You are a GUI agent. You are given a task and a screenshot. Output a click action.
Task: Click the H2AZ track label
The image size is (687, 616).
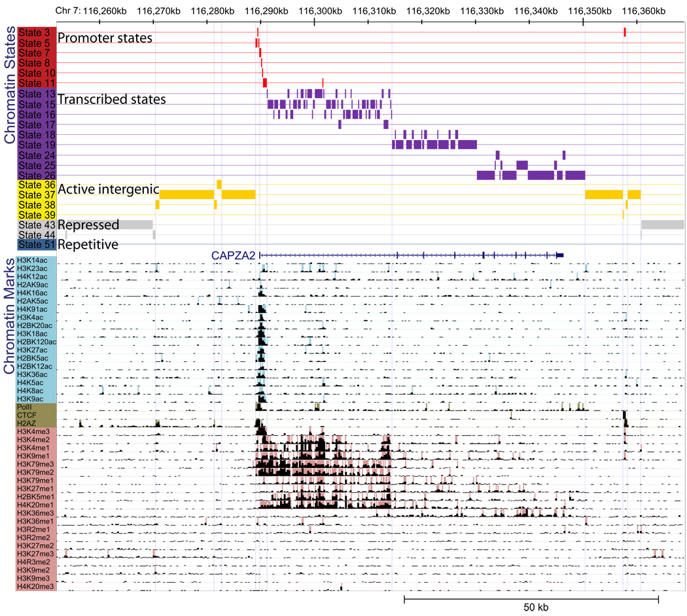pyautogui.click(x=26, y=424)
